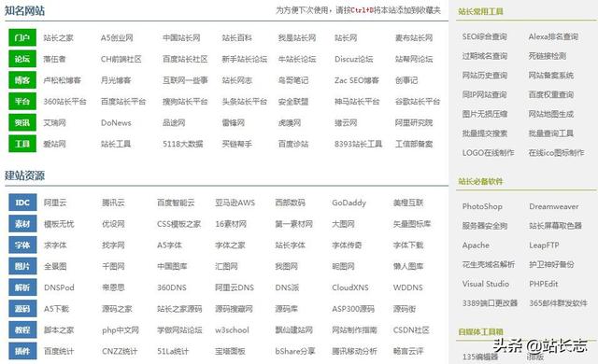Visit Alexa排名查询 tool link
Screen dimensions: 598x364
pos(553,36)
